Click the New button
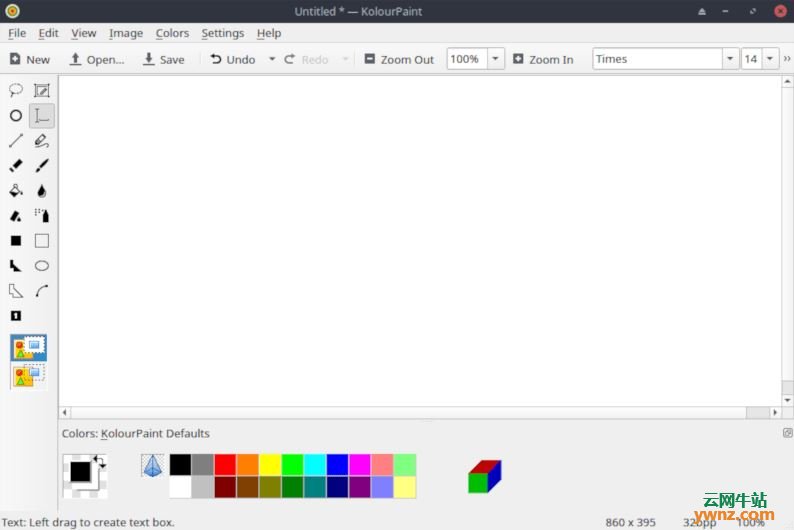The width and height of the screenshot is (794, 530). coord(30,59)
